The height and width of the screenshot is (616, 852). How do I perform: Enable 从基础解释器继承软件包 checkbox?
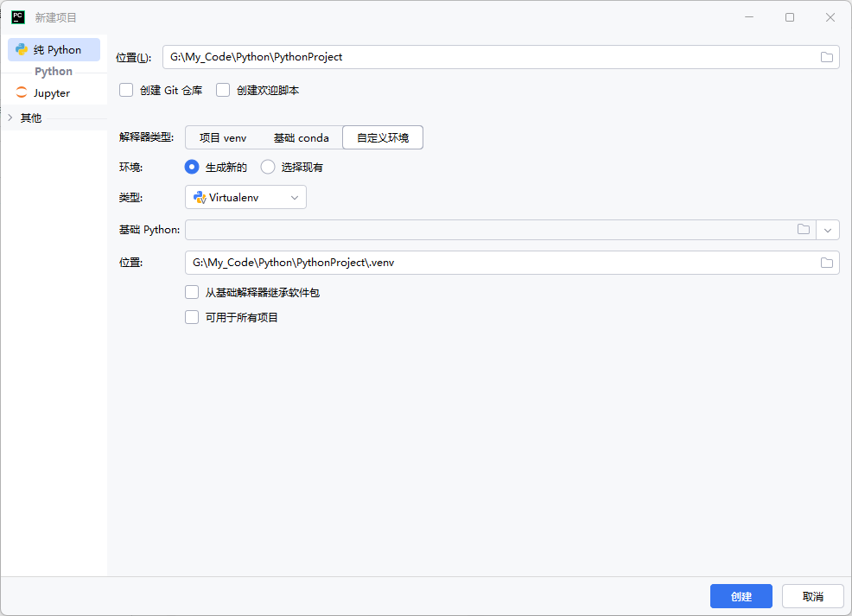[192, 292]
